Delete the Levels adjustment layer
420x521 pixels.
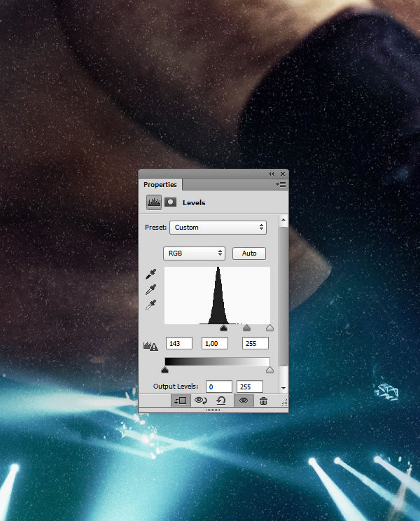point(263,401)
